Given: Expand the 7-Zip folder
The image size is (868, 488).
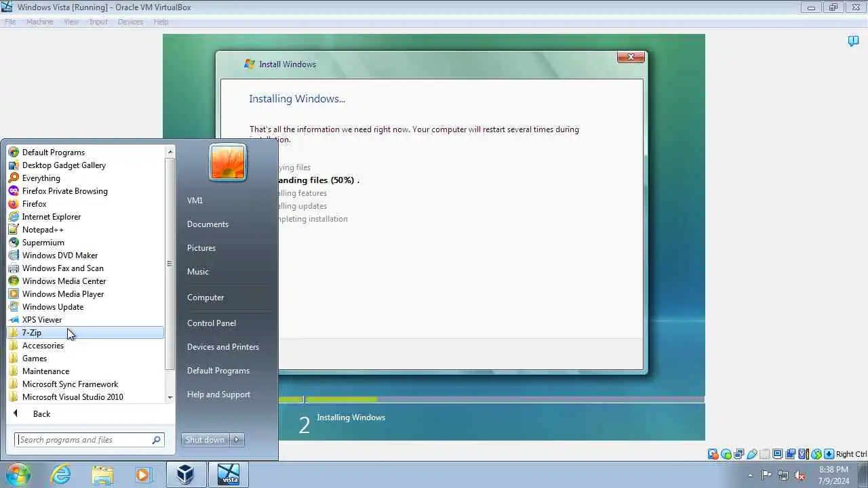Looking at the screenshot, I should [85, 332].
